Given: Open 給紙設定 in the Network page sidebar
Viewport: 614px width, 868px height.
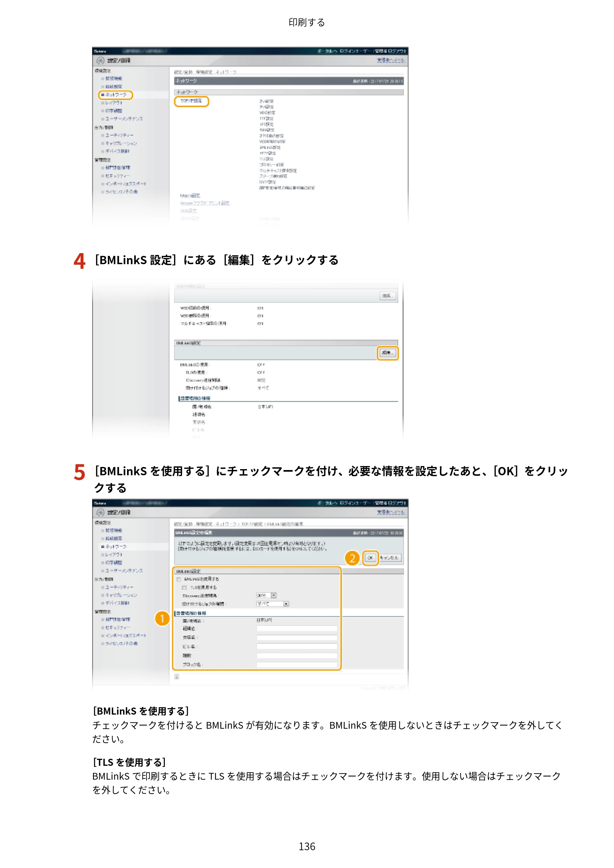Looking at the screenshot, I should pos(114,87).
